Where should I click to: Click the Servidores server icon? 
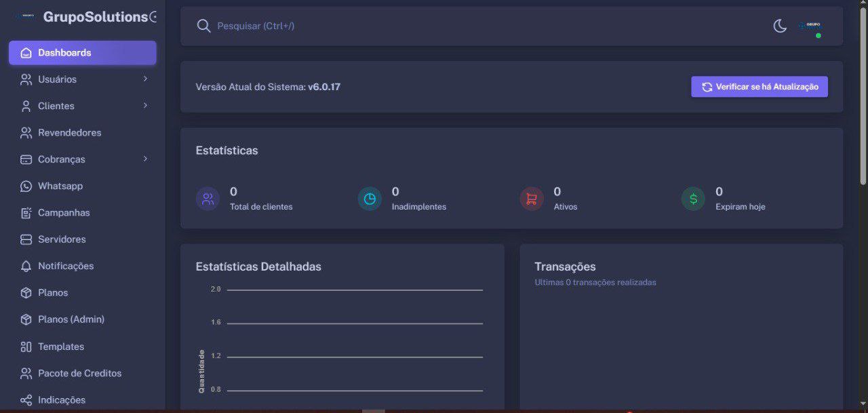tap(26, 239)
